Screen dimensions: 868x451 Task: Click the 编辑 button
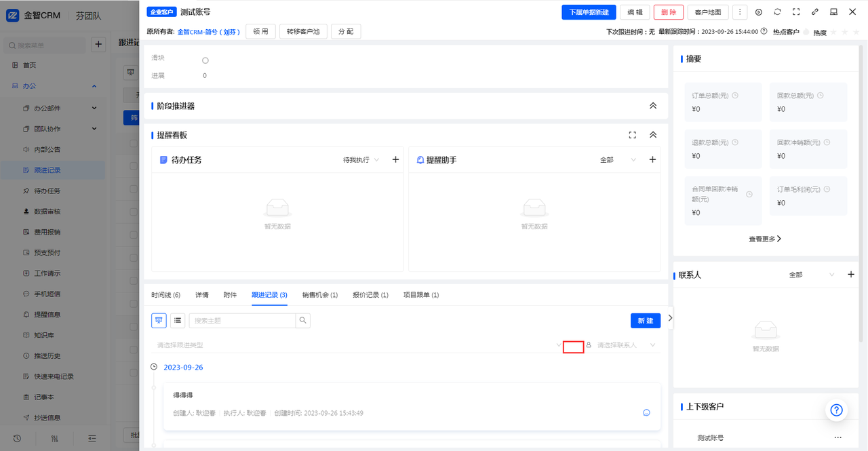click(x=635, y=12)
